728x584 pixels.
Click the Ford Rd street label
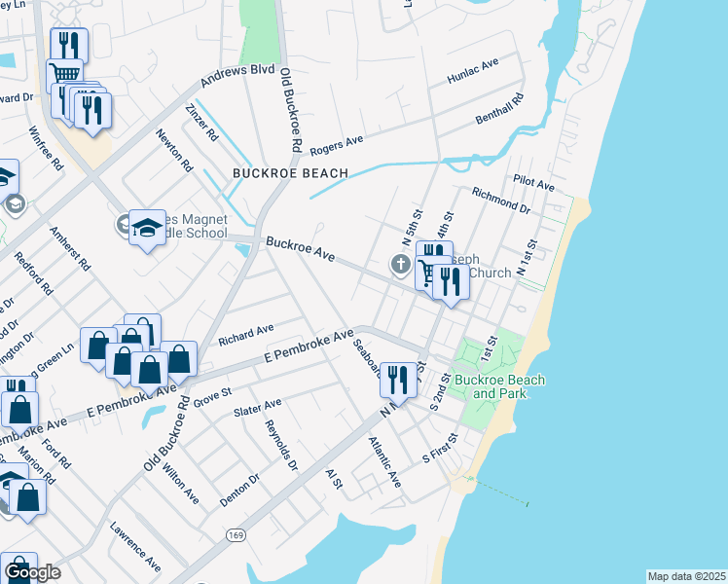pyautogui.click(x=56, y=454)
